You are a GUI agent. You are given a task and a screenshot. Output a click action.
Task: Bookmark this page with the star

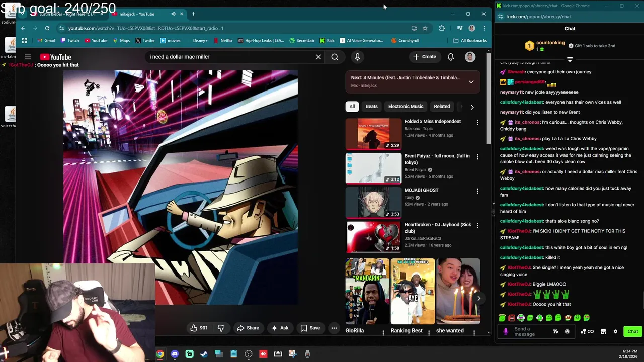pos(425,28)
